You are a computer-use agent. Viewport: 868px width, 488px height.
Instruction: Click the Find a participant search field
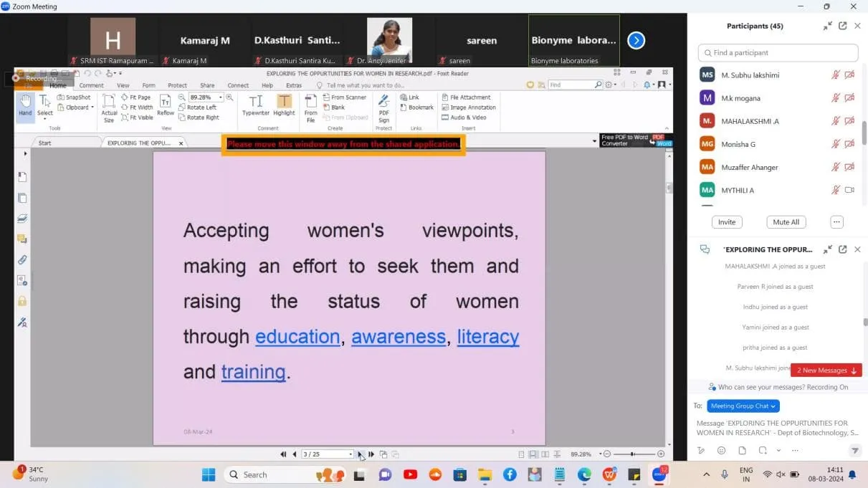click(x=778, y=52)
